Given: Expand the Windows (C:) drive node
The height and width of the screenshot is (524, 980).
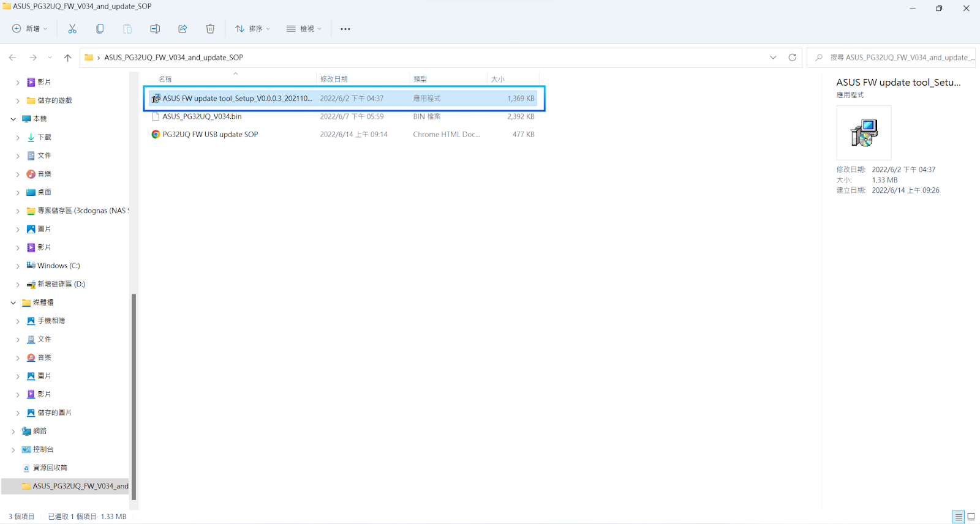Looking at the screenshot, I should point(18,266).
